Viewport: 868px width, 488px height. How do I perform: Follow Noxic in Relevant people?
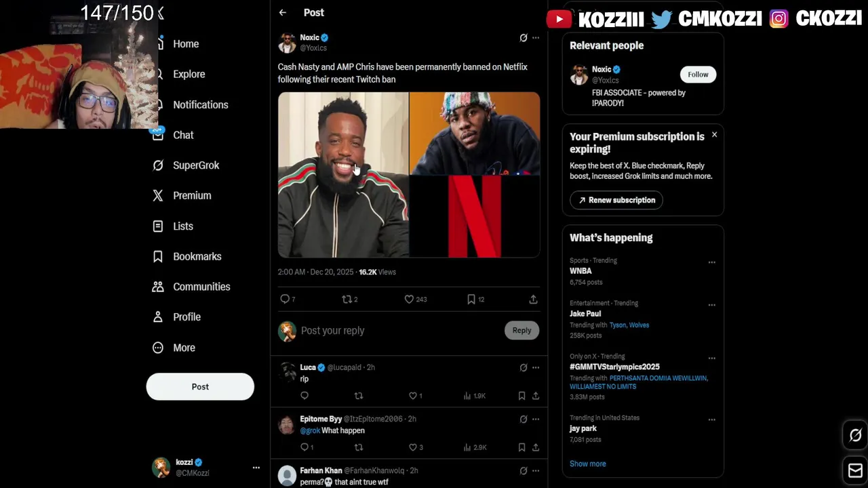pos(698,75)
